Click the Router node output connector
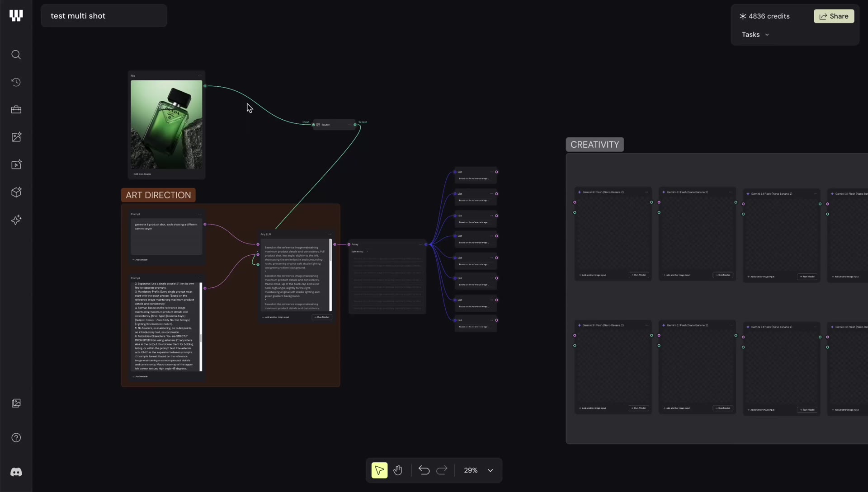This screenshot has height=492, width=868. tap(355, 125)
